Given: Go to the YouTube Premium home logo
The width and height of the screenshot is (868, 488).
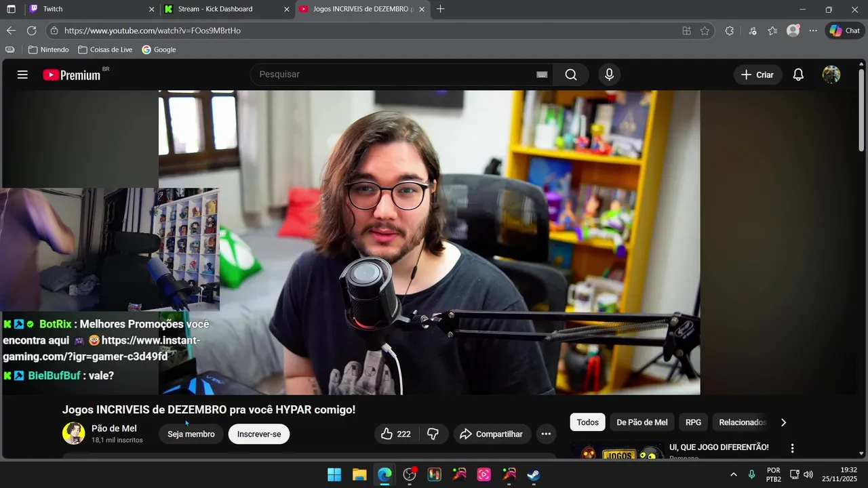Looking at the screenshot, I should tap(72, 75).
